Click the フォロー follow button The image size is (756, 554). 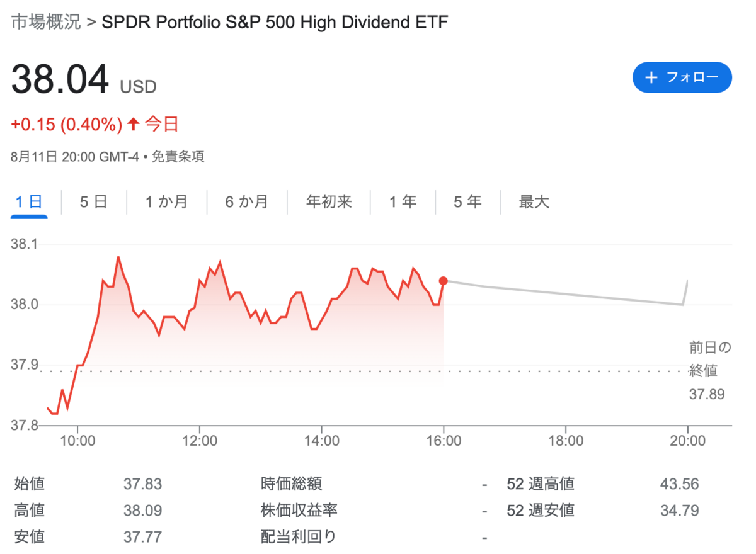click(x=682, y=77)
